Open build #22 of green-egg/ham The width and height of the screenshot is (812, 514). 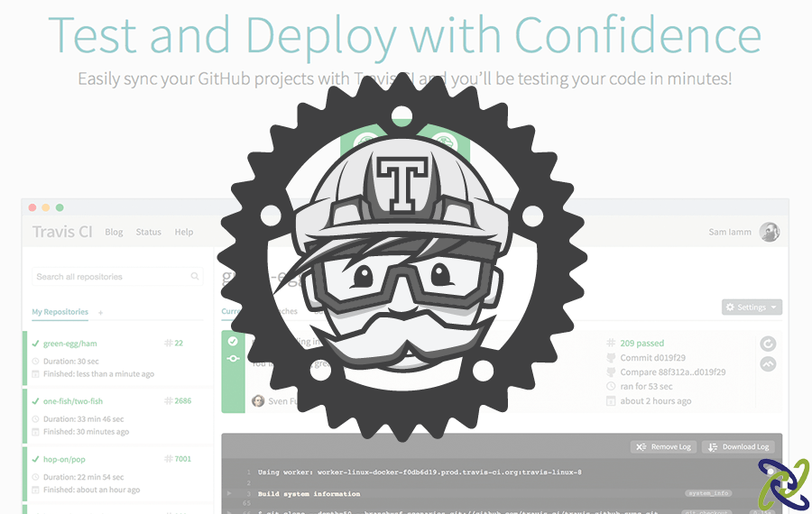click(174, 343)
